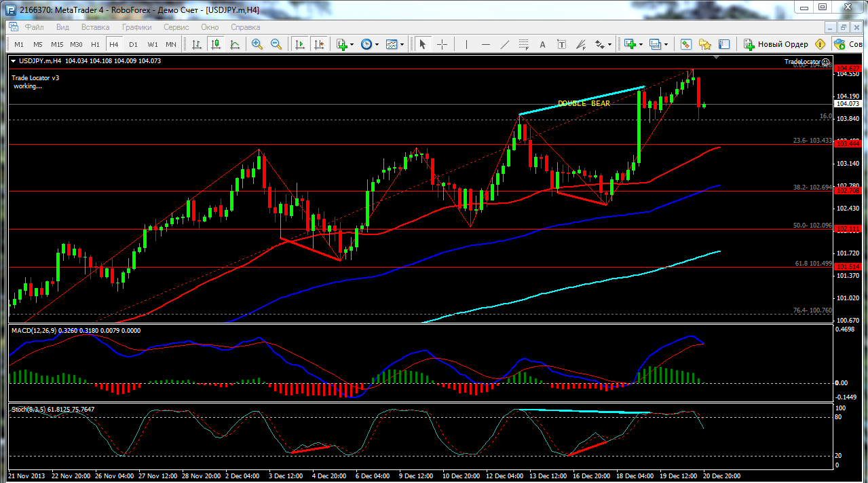868x483 pixels.
Task: Toggle chart auto scroll
Action: coord(299,44)
